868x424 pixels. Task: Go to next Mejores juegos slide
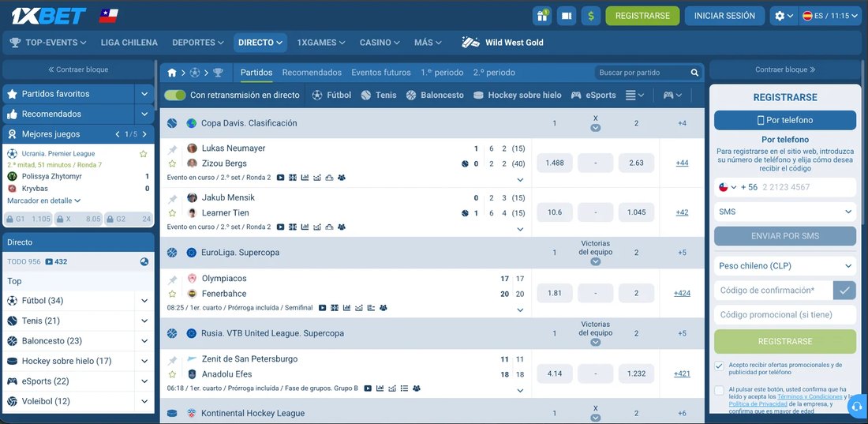[x=144, y=134]
